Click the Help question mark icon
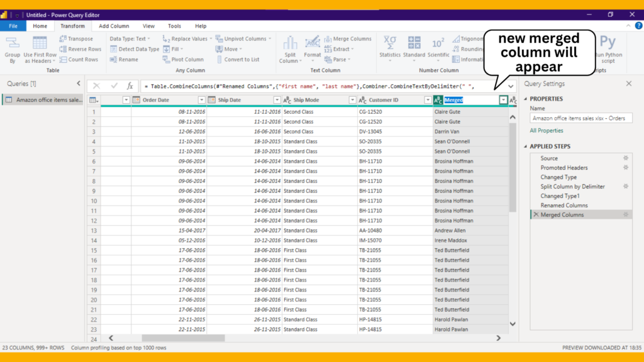 pos(638,26)
